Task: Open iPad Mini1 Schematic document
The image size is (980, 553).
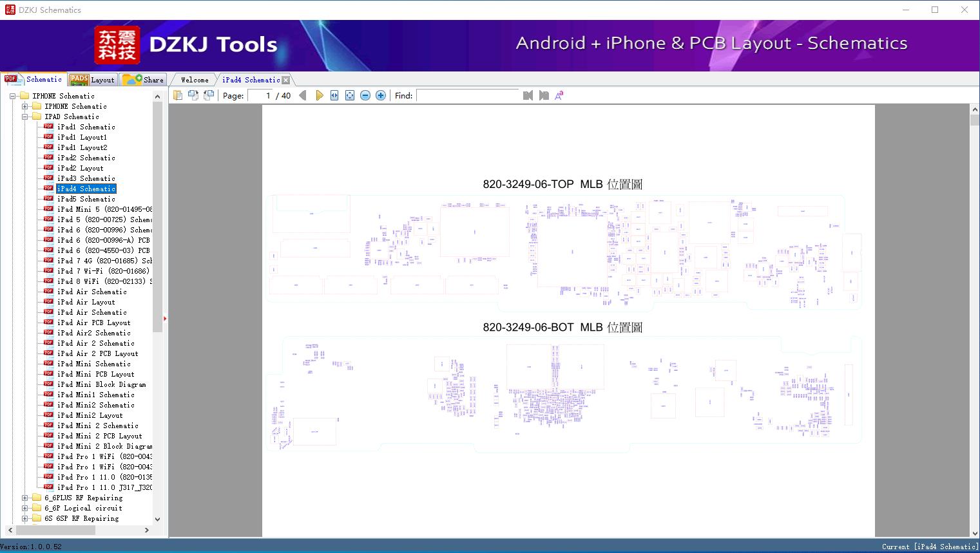Action: pyautogui.click(x=95, y=395)
